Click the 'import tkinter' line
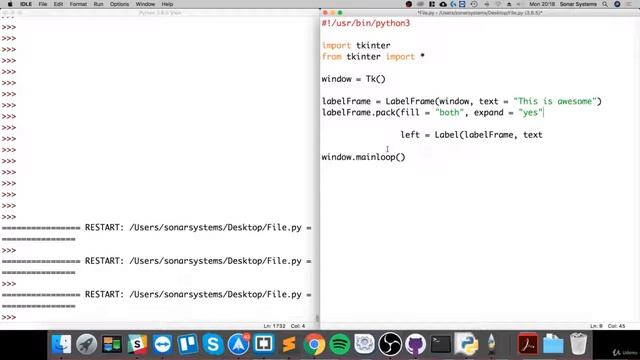The width and height of the screenshot is (640, 360). pyautogui.click(x=356, y=45)
